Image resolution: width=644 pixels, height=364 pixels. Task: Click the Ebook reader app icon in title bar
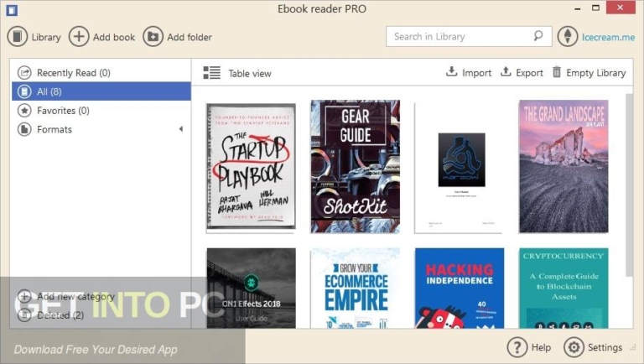(x=12, y=10)
